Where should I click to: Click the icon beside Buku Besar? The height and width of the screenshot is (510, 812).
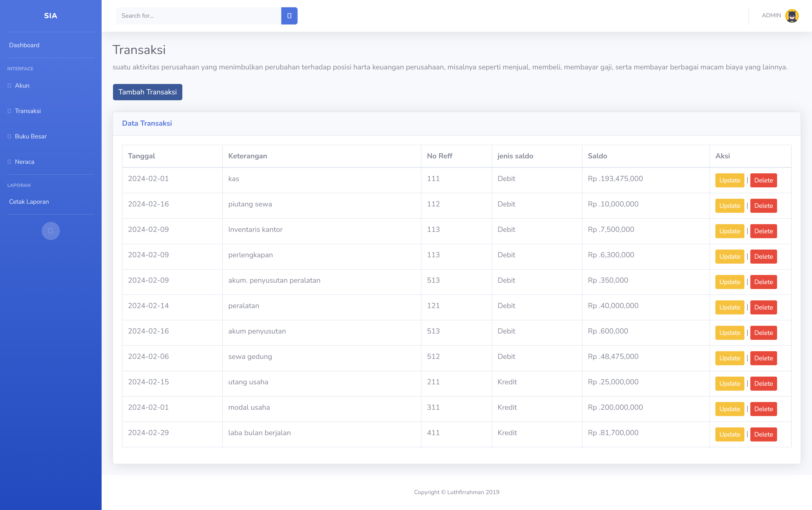[x=10, y=136]
